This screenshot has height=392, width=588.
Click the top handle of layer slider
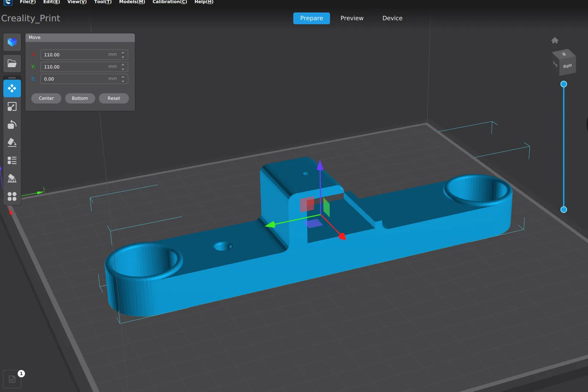pyautogui.click(x=564, y=84)
